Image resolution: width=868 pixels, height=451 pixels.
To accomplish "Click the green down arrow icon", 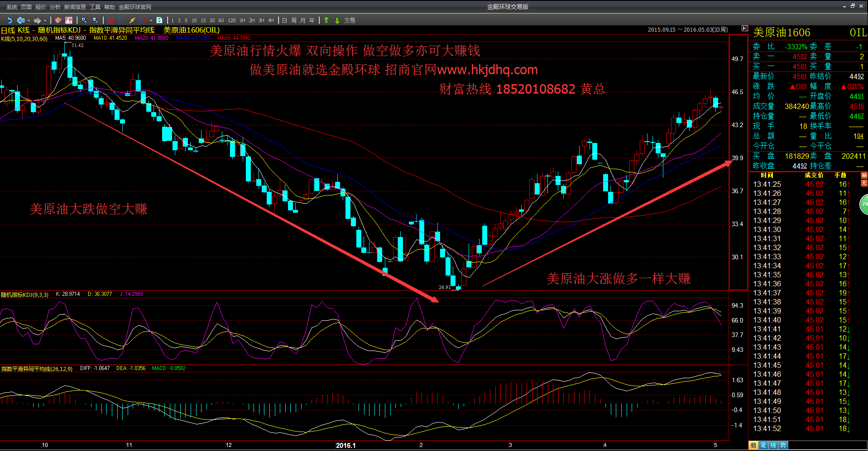I will (337, 20).
